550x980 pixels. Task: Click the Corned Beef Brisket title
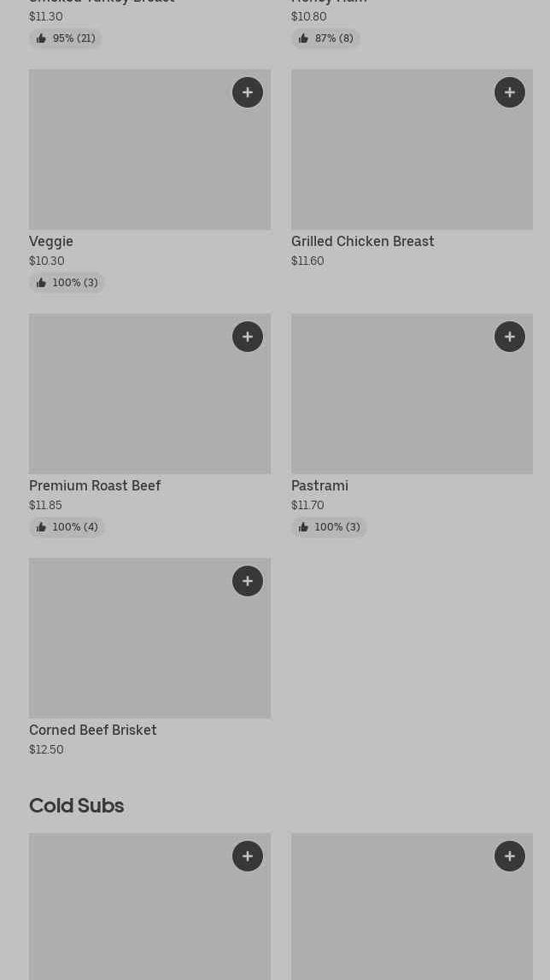[x=93, y=730]
